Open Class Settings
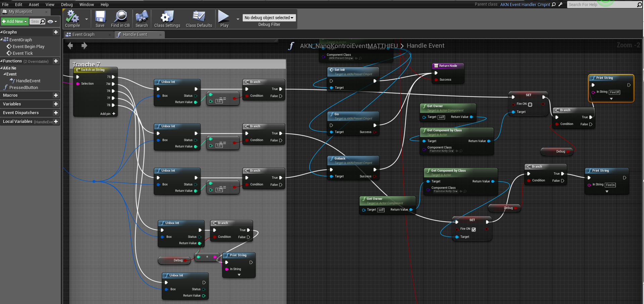This screenshot has width=644, height=304. [167, 19]
